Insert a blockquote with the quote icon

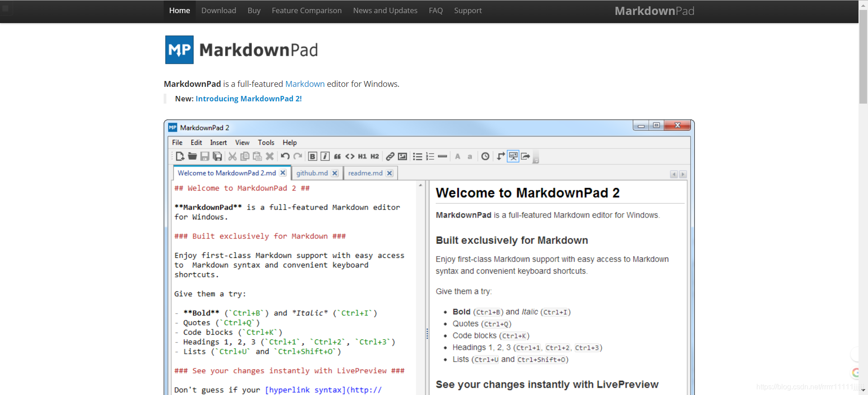(337, 157)
